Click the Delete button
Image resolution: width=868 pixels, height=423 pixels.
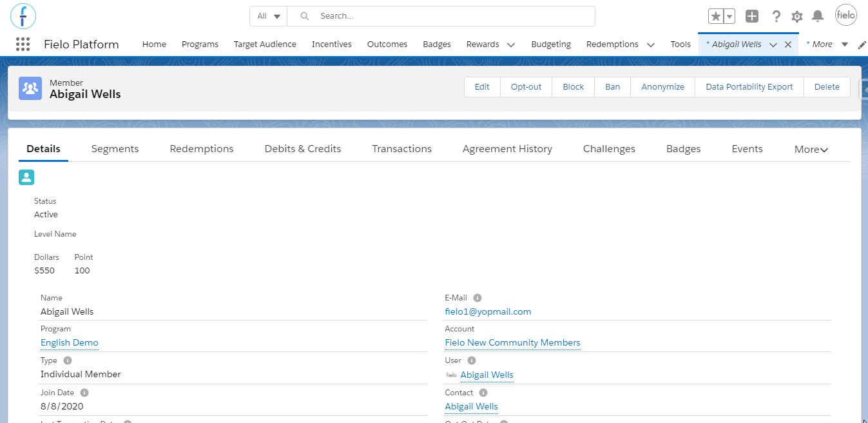click(x=827, y=87)
